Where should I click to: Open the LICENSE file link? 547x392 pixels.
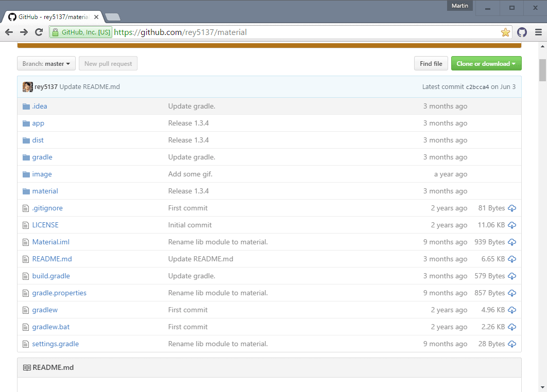(45, 225)
